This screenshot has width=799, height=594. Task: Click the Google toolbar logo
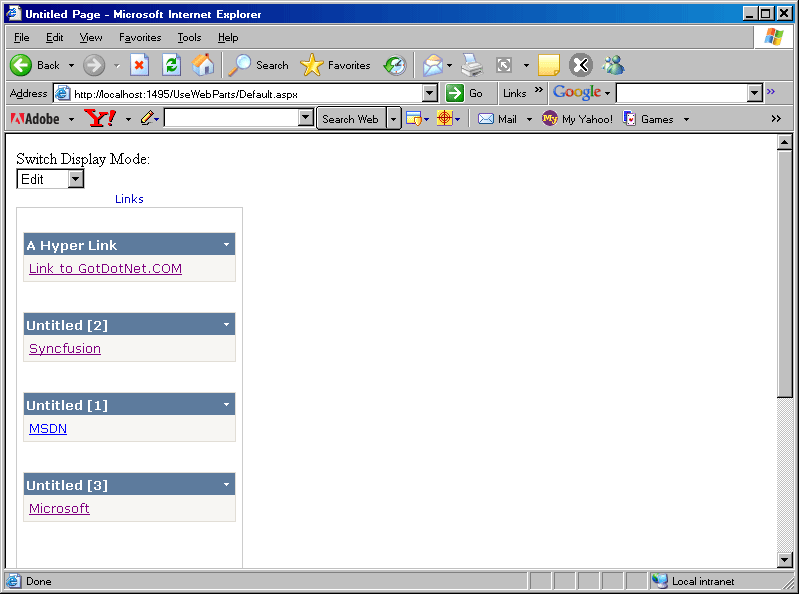(x=577, y=92)
